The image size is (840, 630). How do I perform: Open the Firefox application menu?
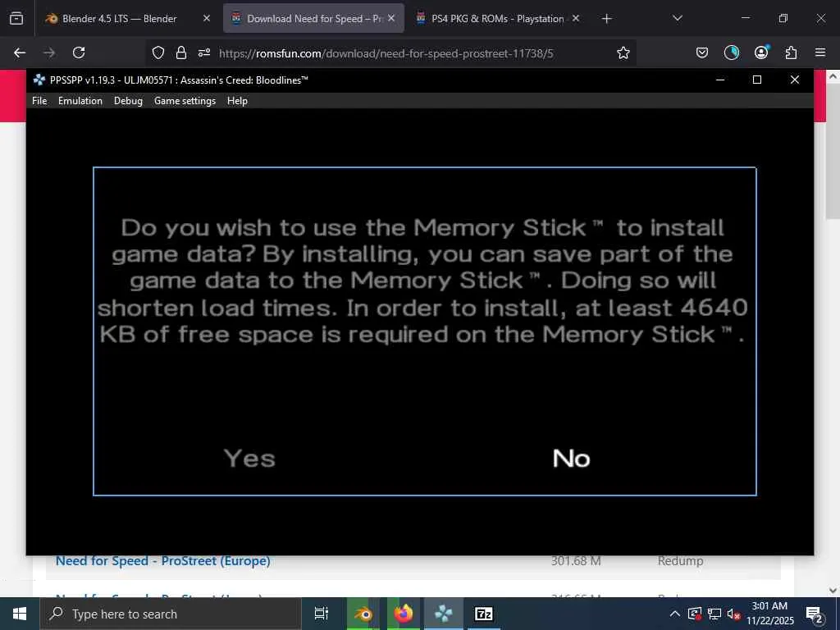coord(820,52)
